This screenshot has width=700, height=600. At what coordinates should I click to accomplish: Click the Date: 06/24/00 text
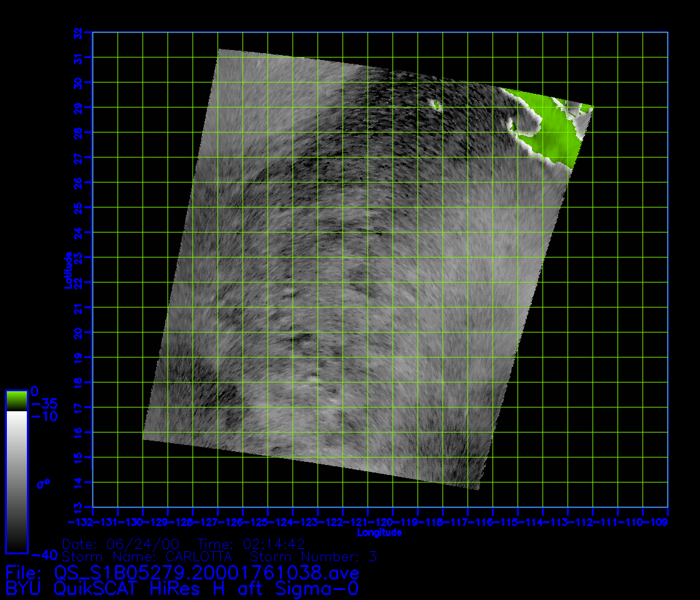coord(121,544)
